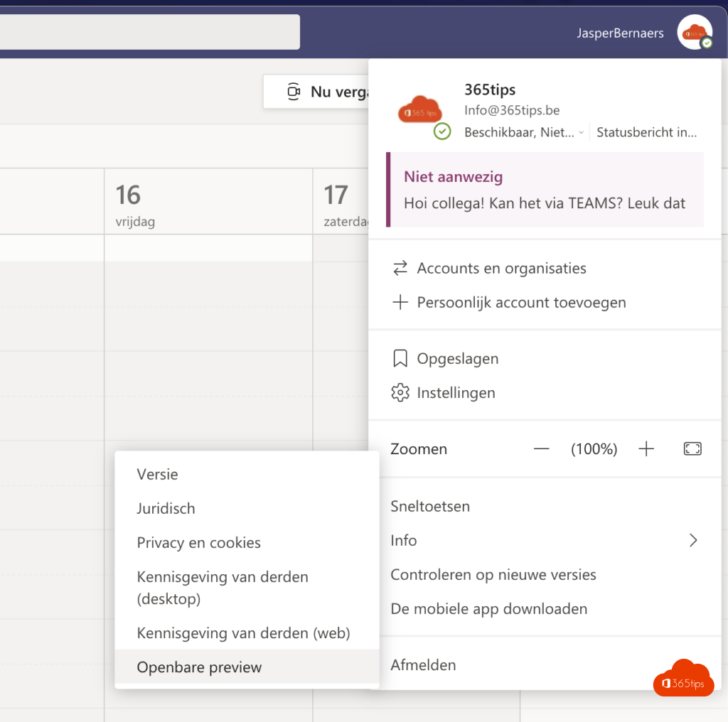Enable Openbare preview option

pyautogui.click(x=199, y=667)
